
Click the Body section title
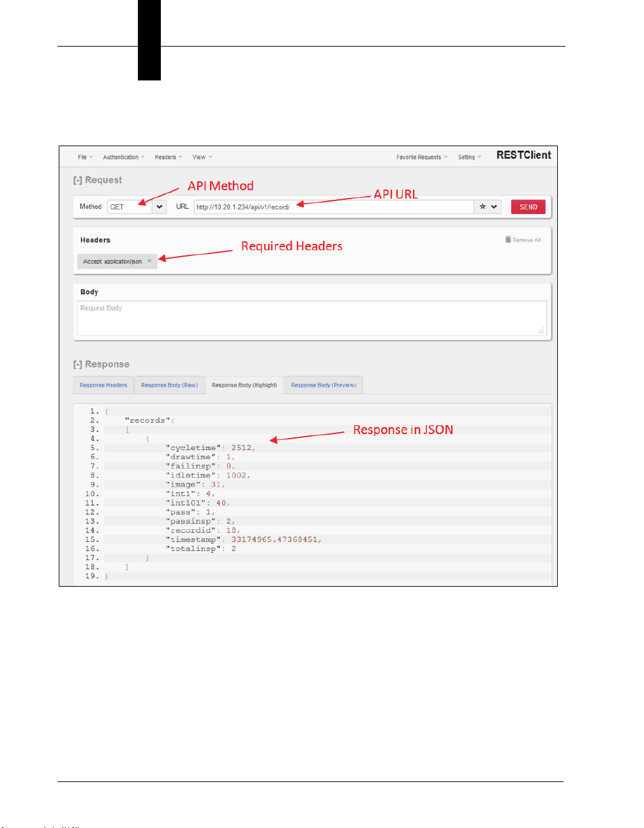tap(89, 292)
